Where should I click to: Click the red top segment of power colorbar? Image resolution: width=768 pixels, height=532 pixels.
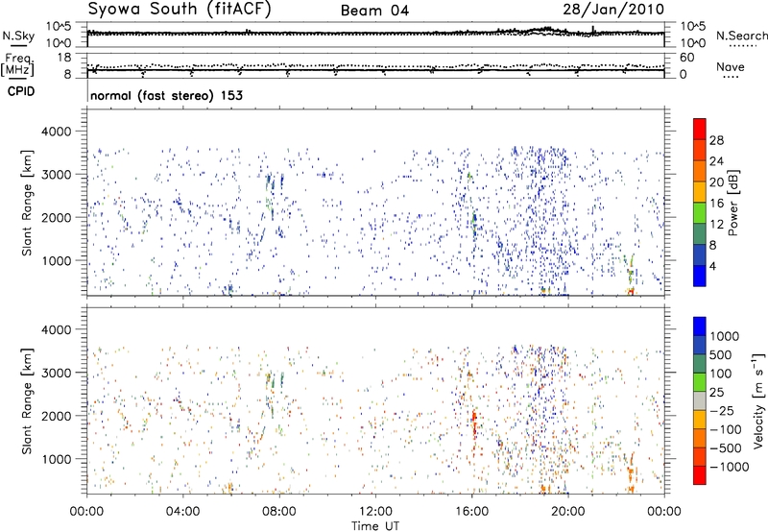point(700,129)
